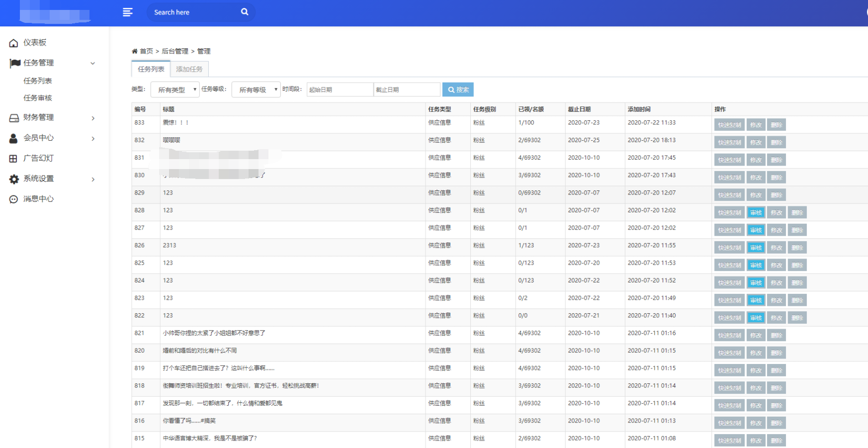Open 任务审核 in the sidebar
The width and height of the screenshot is (868, 448).
tap(38, 98)
